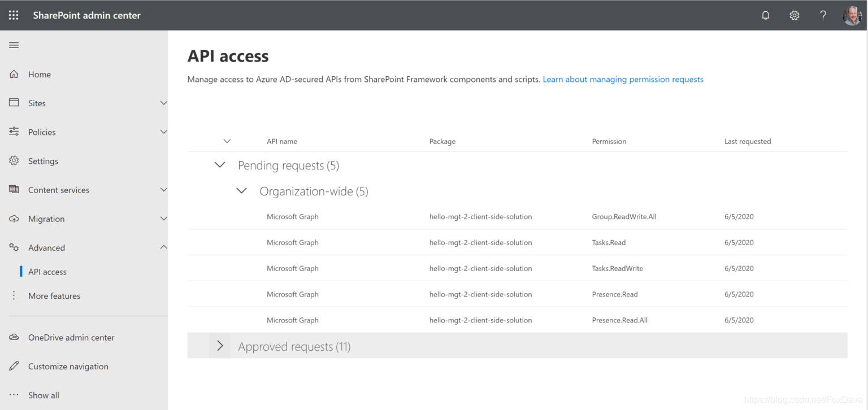Sort by Package column header
868x410 pixels.
[x=442, y=141]
